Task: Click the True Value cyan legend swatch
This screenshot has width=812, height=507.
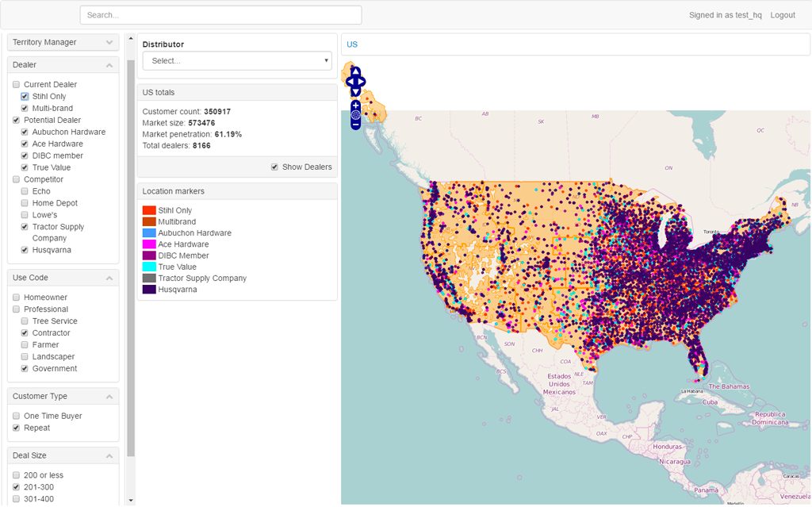Action: click(x=148, y=267)
